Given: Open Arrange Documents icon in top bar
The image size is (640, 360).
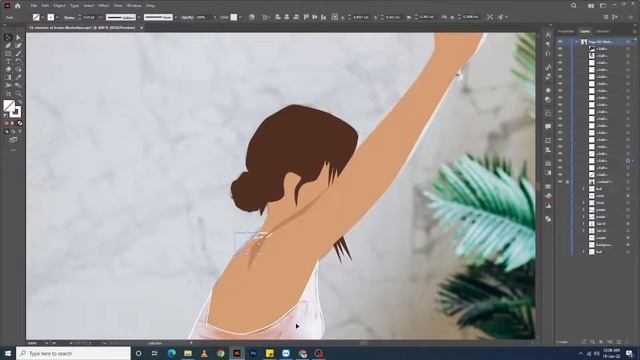Looking at the screenshot, I should coord(591,6).
